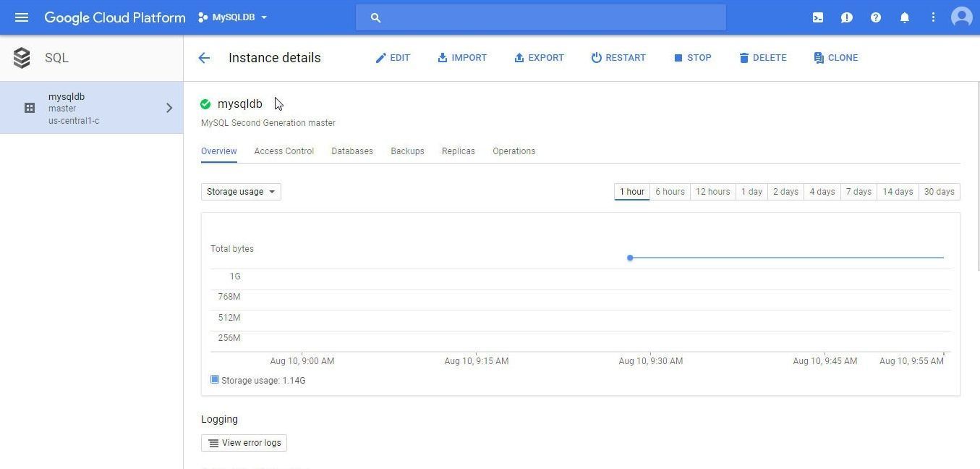
Task: Click the Stop square icon
Action: click(678, 58)
